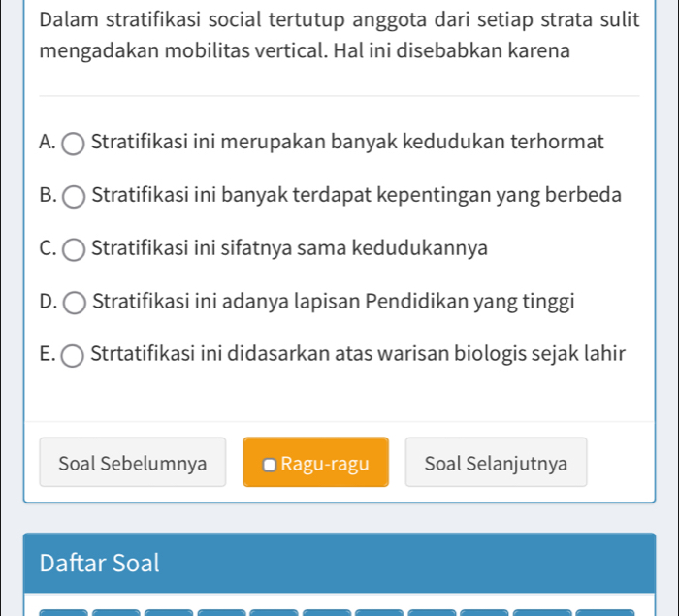The image size is (679, 616).
Task: Open first question tile in Daftar Soal
Action: pyautogui.click(x=64, y=612)
